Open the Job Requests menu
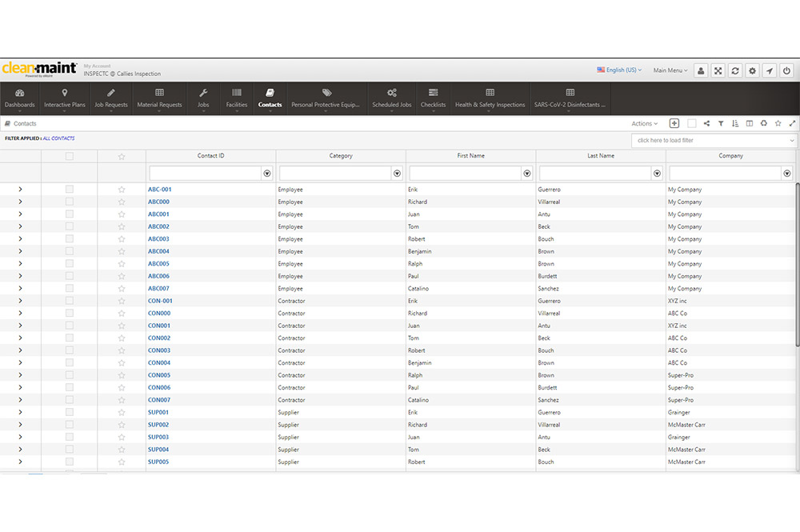Screen dimensions: 800x532 [x=110, y=99]
